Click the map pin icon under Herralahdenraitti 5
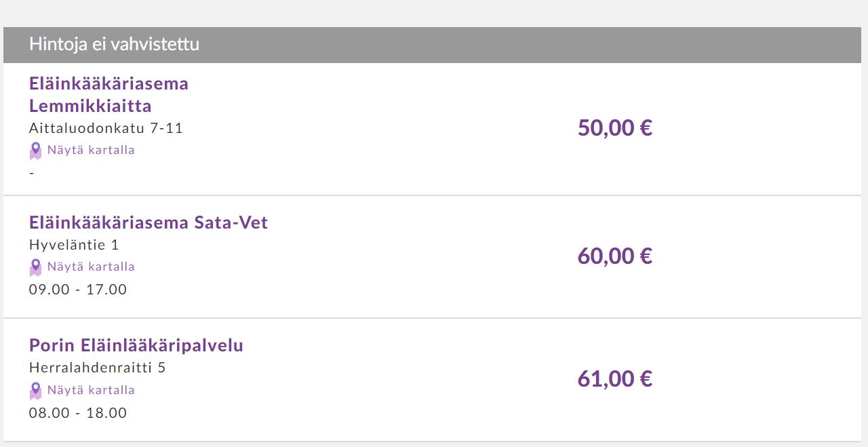This screenshot has height=447, width=868. tap(35, 391)
